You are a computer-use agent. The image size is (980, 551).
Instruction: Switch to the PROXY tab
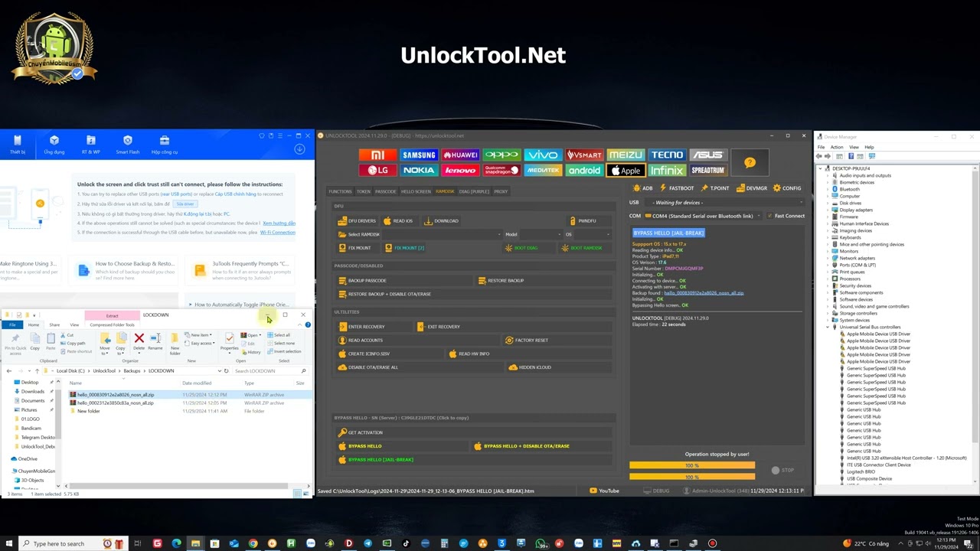click(x=501, y=191)
